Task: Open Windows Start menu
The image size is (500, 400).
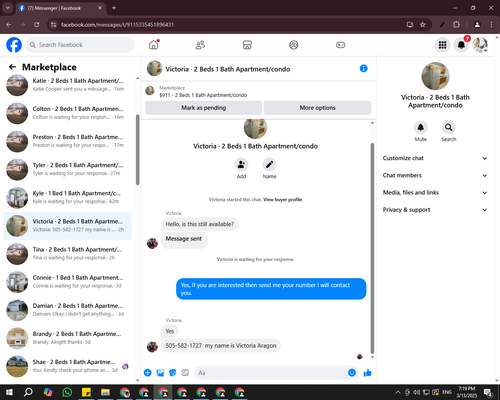Action: [x=9, y=392]
